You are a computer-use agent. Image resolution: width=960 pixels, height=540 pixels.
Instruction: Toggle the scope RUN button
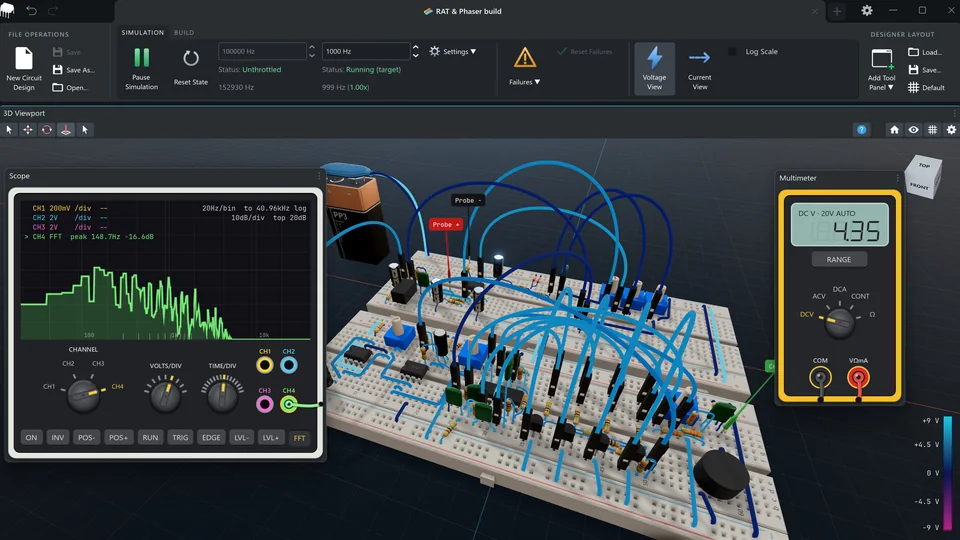[x=150, y=437]
